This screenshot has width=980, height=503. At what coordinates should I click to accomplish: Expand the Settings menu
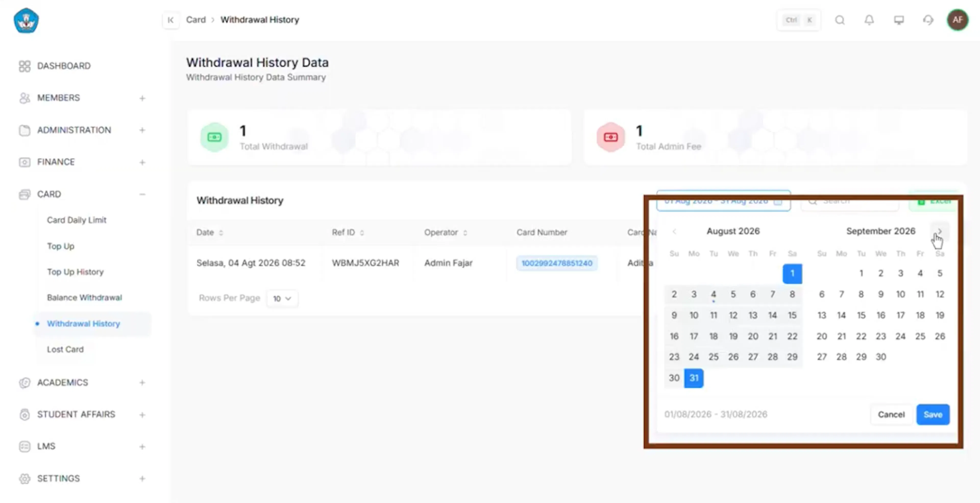pyautogui.click(x=142, y=479)
